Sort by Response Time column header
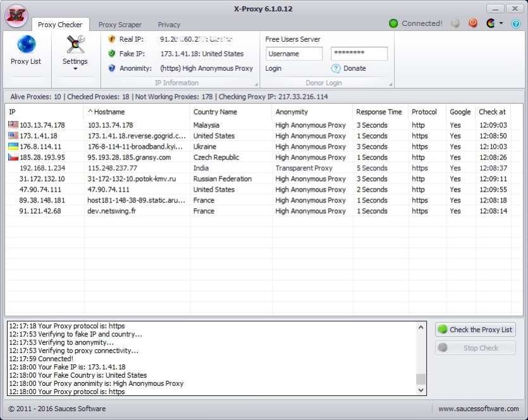528x420 pixels. point(380,112)
